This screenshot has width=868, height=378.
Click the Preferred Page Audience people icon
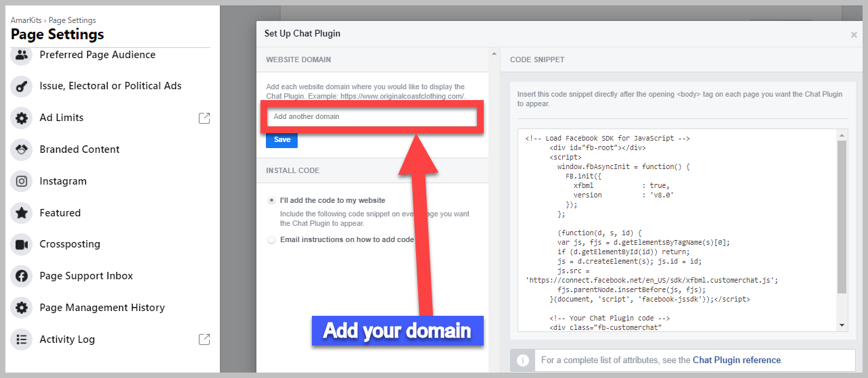tap(22, 55)
